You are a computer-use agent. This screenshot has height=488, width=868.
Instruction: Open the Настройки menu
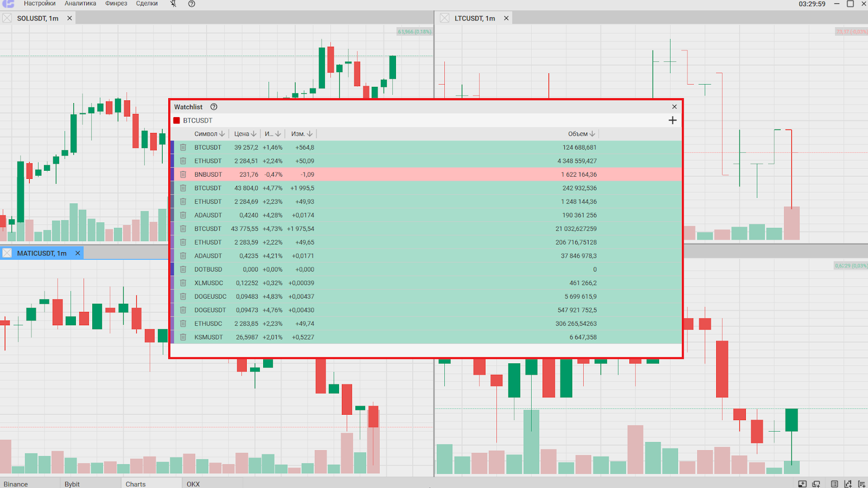(40, 4)
